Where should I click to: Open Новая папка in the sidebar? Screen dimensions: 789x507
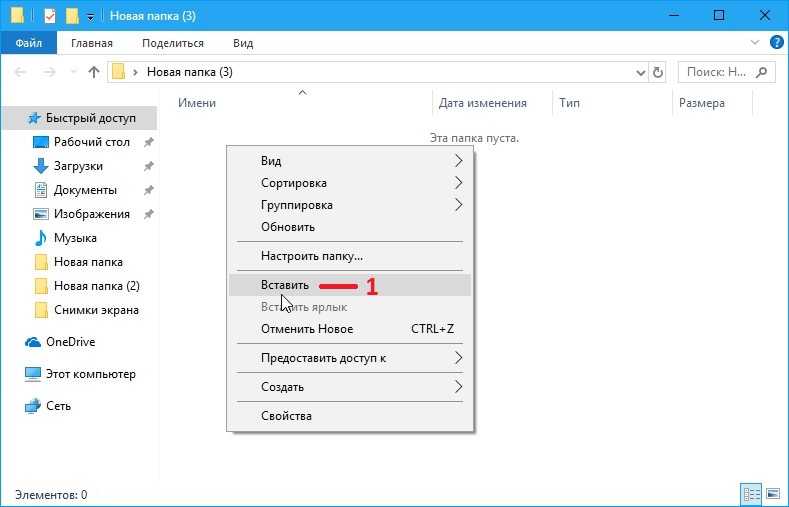pyautogui.click(x=88, y=262)
